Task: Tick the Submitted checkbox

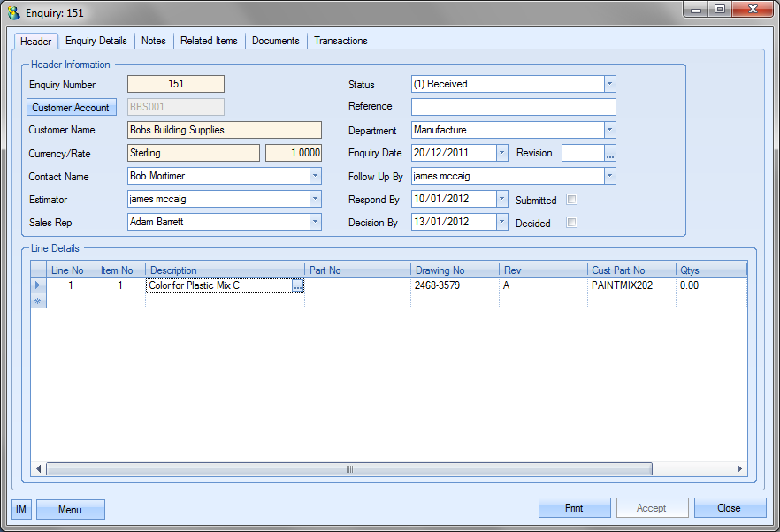Action: point(571,200)
